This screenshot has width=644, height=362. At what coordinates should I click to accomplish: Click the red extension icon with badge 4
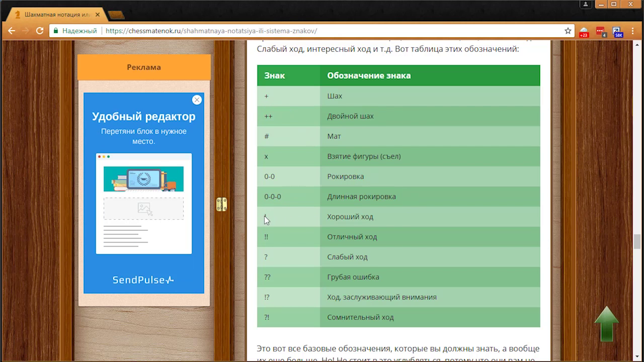click(601, 32)
